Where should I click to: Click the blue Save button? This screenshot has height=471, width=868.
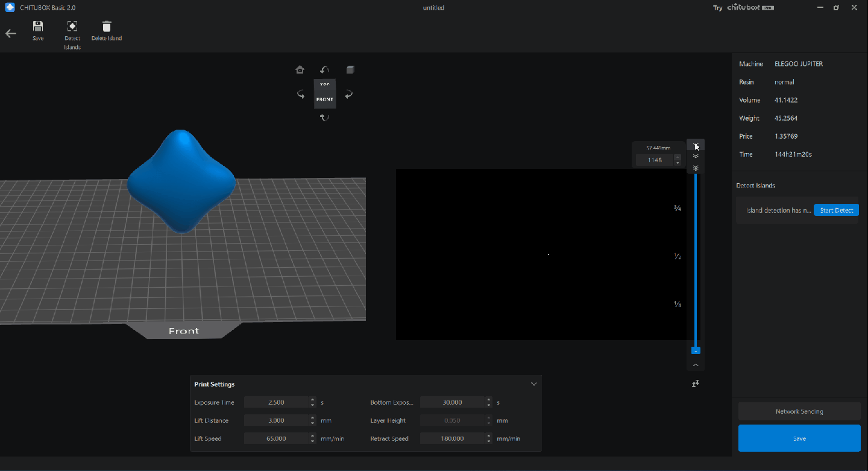[x=799, y=438]
